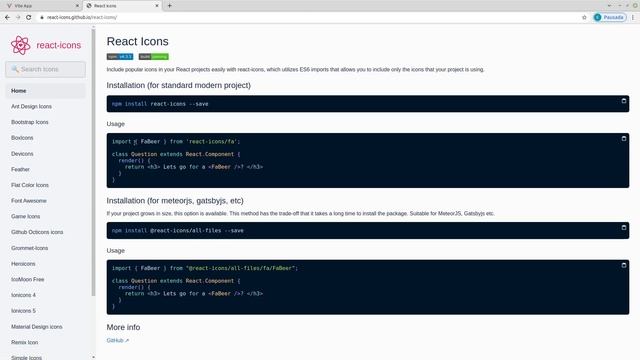Close the React Icons tab

point(157,6)
